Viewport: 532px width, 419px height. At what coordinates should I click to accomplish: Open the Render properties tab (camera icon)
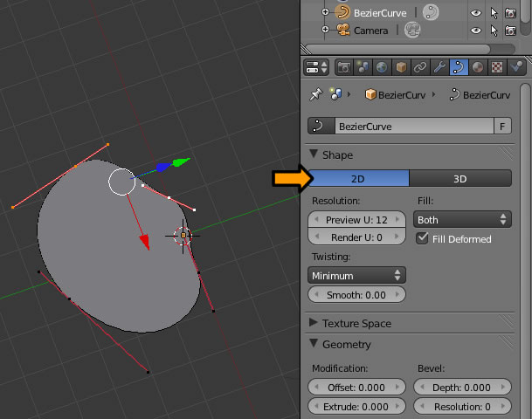(x=344, y=67)
